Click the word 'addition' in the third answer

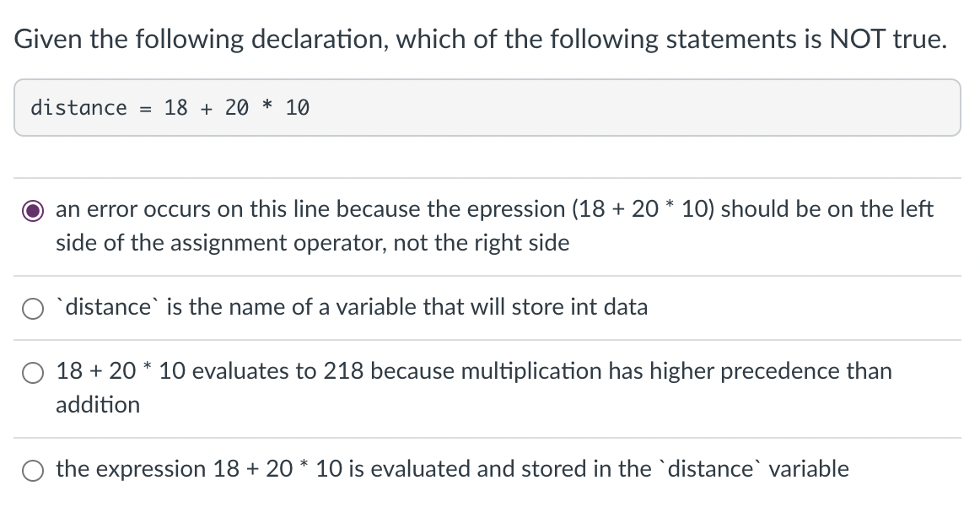point(97,404)
